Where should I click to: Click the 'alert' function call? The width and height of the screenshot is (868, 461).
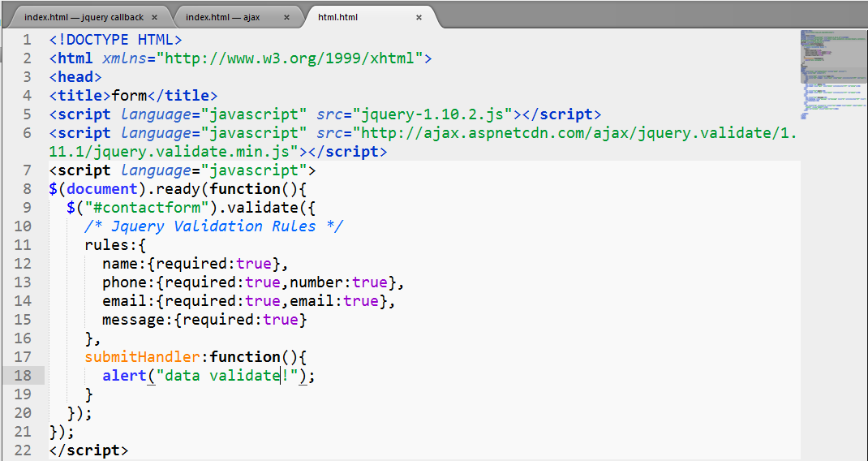125,376
